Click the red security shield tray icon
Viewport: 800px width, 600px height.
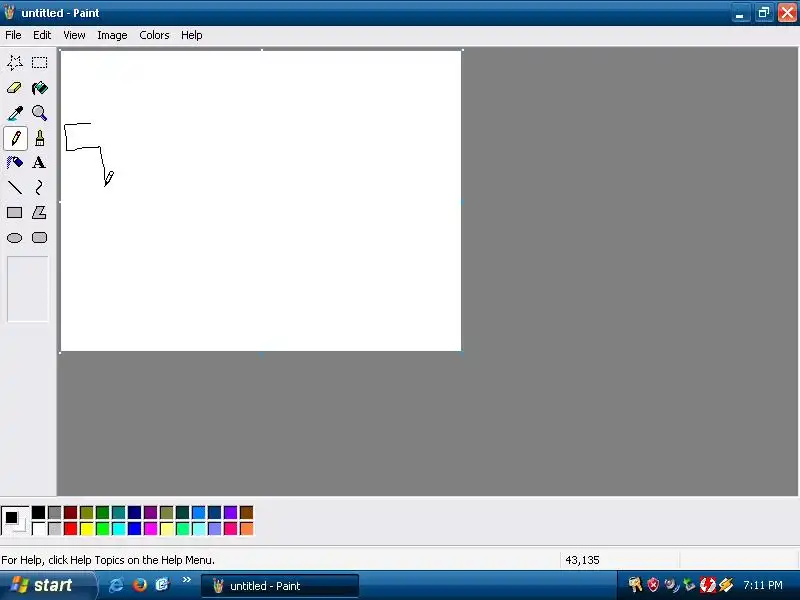(x=653, y=585)
